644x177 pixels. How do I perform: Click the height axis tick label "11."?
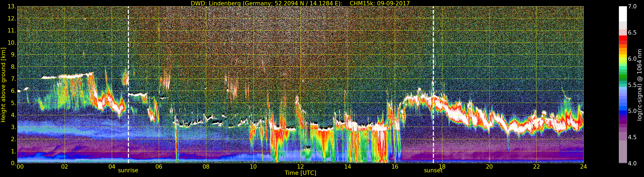[x=12, y=31]
